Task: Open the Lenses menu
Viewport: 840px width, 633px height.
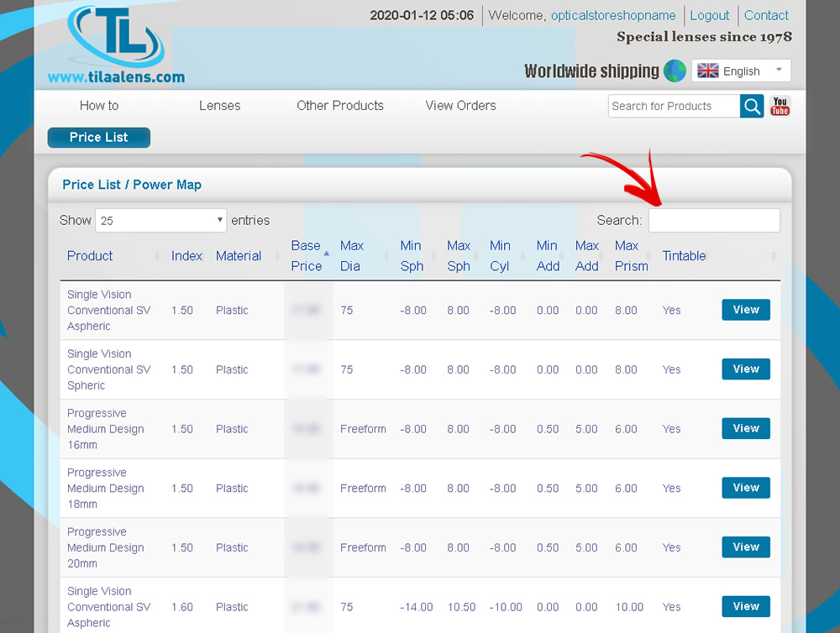Action: pyautogui.click(x=219, y=106)
